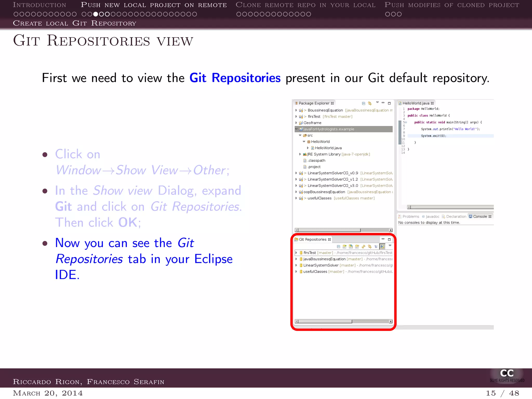Click Clone a Git repository icon
The image size is (532, 399).
click(351, 247)
